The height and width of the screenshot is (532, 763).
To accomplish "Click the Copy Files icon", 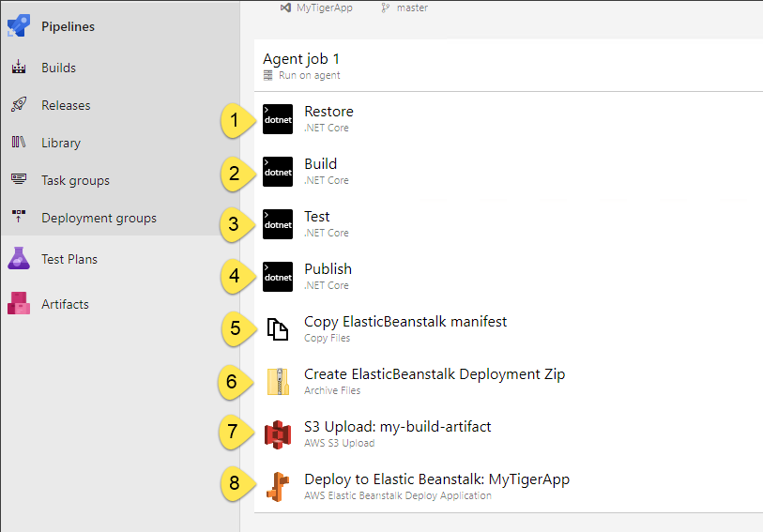I will click(x=278, y=329).
